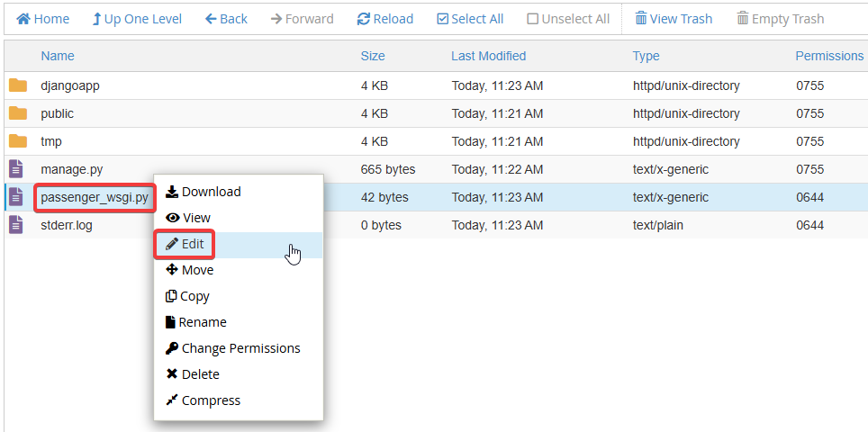
Task: Sort files by Last Modified header
Action: tap(488, 56)
